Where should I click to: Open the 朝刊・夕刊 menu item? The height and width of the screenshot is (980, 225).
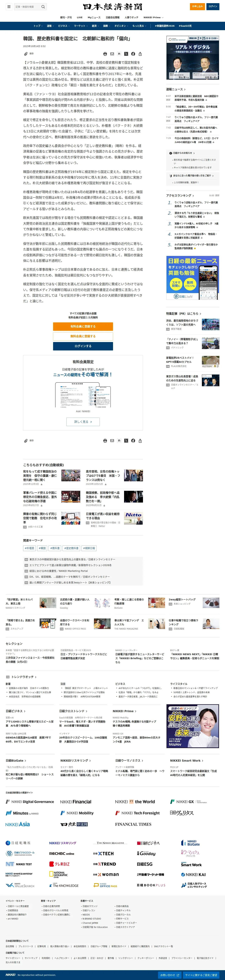point(66,18)
